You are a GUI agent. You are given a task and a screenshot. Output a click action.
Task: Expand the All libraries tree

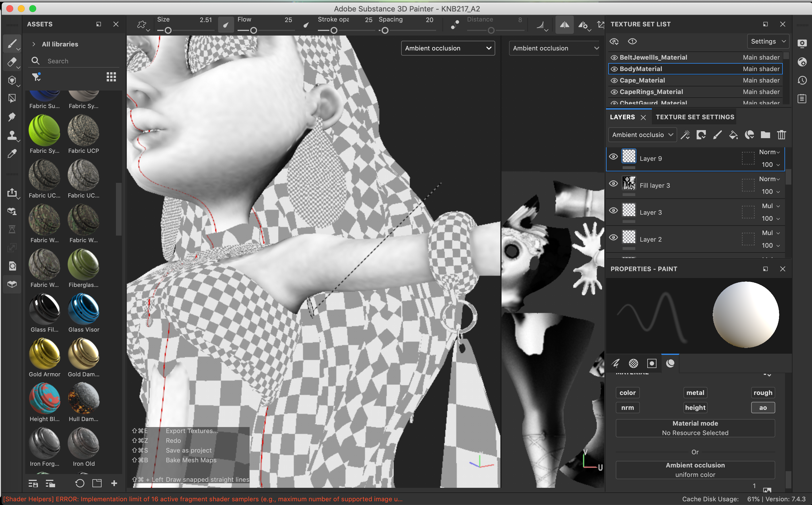34,44
